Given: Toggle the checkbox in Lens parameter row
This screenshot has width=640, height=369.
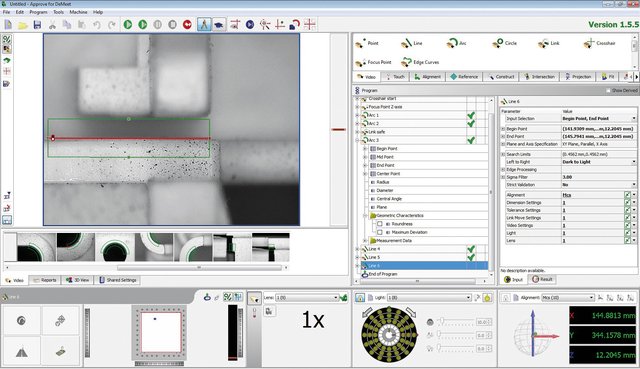Looking at the screenshot, I should (627, 241).
